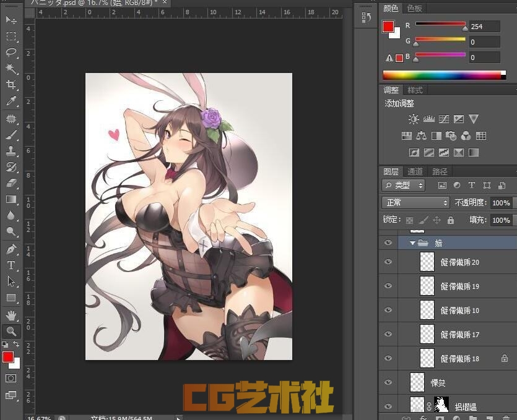The width and height of the screenshot is (517, 420).
Task: Add a Vibrance adjustment
Action: click(x=474, y=119)
